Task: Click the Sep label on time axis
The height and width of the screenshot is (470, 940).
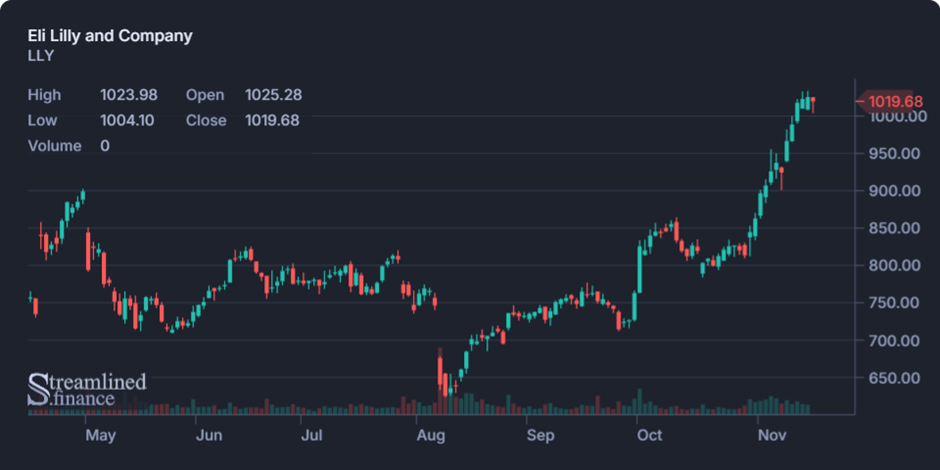Action: pos(541,435)
